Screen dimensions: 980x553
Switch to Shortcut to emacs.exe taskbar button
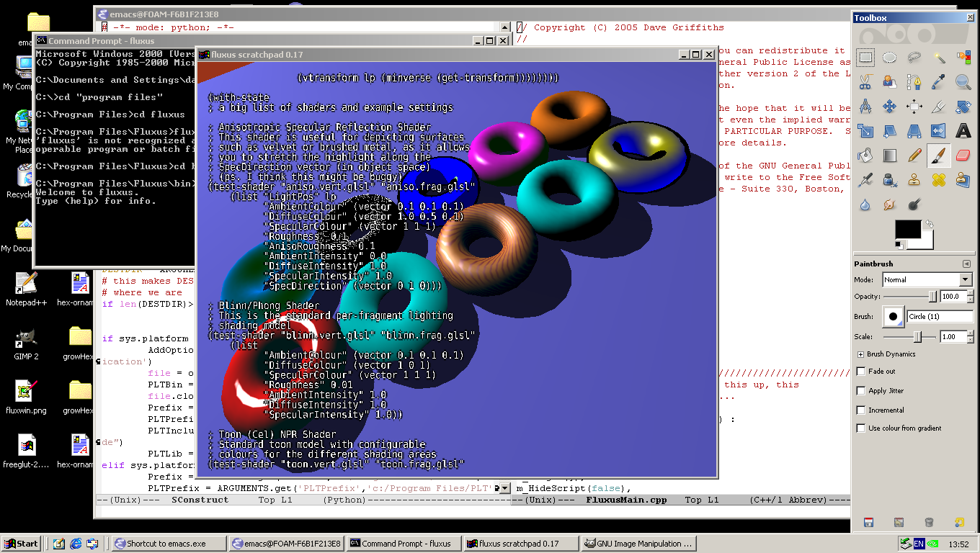(x=169, y=544)
